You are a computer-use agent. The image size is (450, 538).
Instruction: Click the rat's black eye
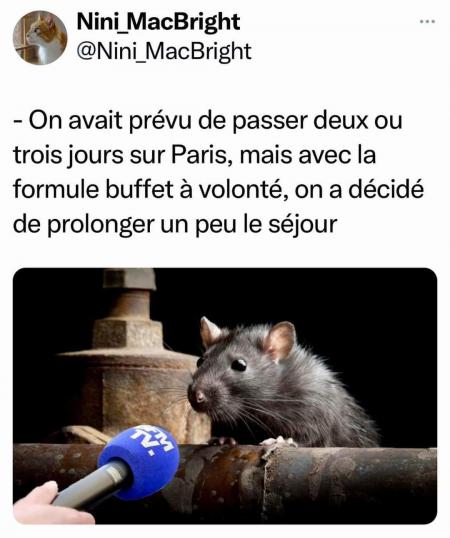pyautogui.click(x=239, y=365)
